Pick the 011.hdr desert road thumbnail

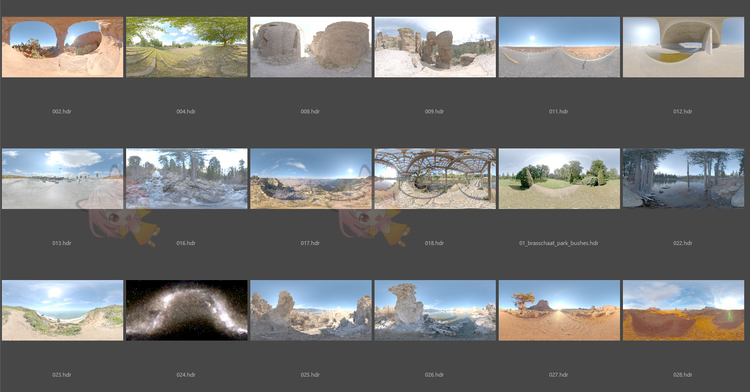click(559, 47)
